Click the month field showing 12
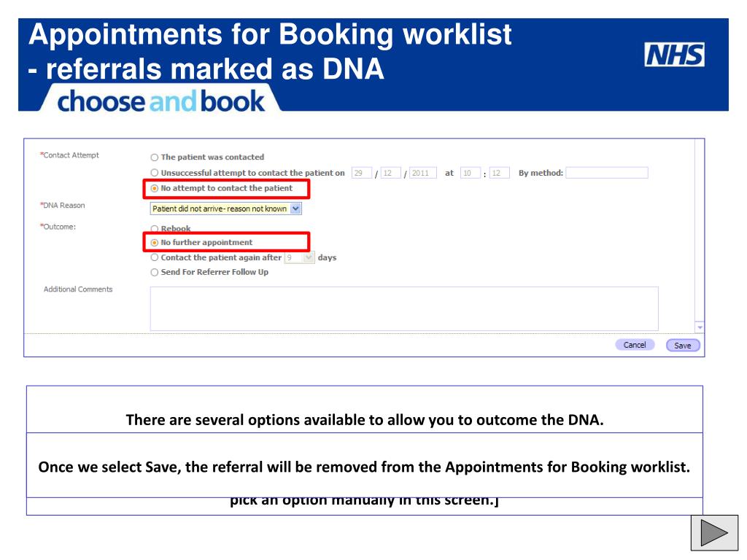 tap(391, 173)
